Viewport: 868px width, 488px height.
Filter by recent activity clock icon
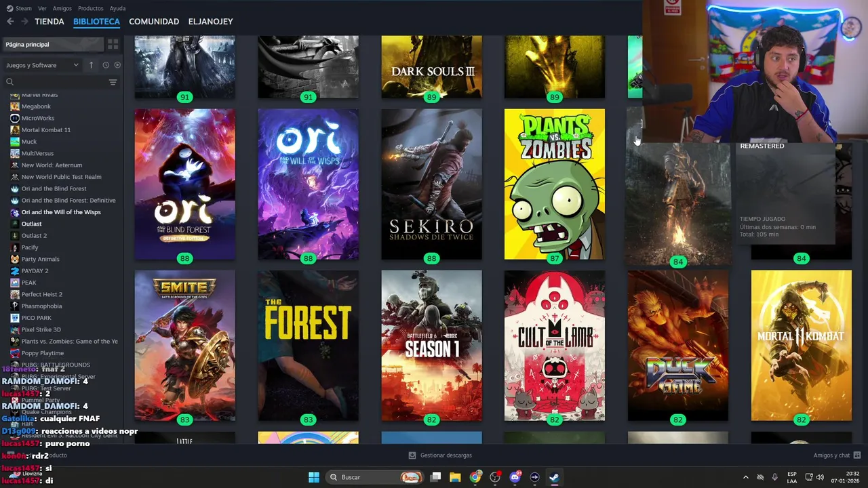[106, 65]
